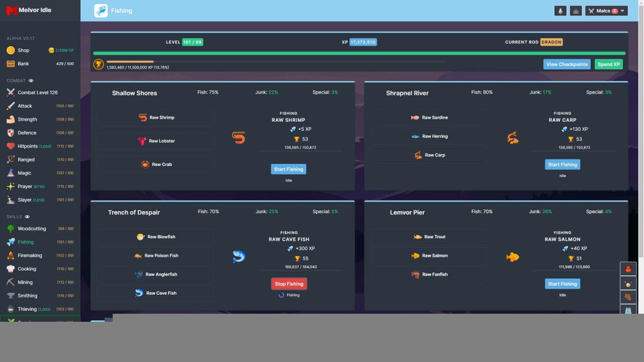Click the Woodcutting tree icon in sidebar
Viewport: 644px width, 362px height.
click(x=11, y=228)
